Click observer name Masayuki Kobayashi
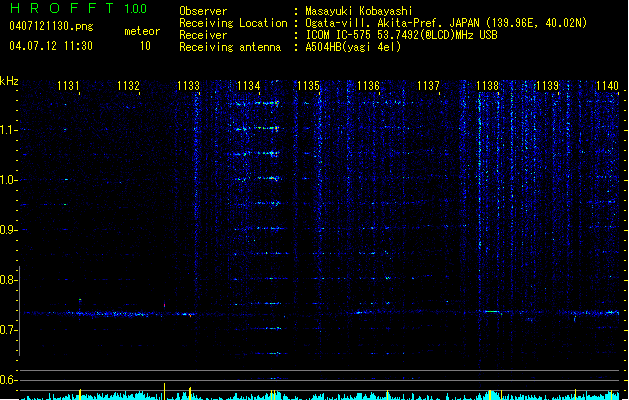Screen dimensions: 629x400 [359, 11]
